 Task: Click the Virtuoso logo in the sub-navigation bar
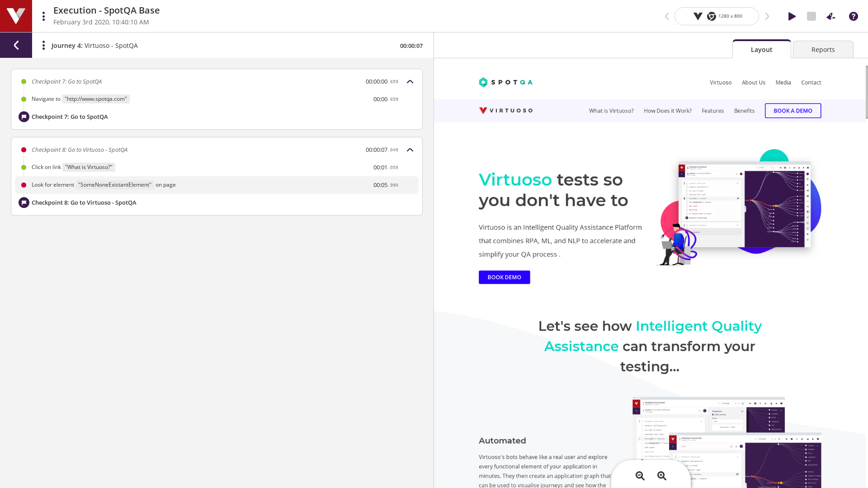[x=505, y=111]
